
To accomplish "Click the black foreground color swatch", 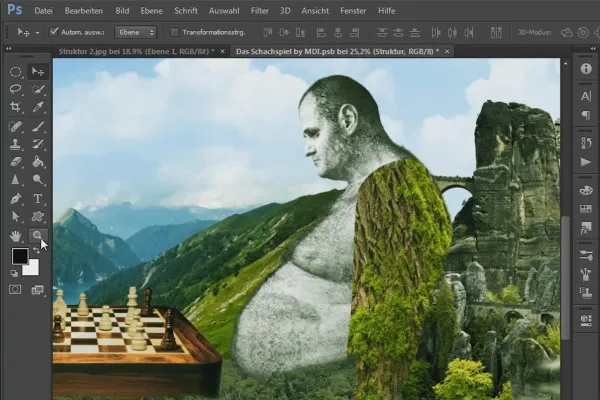I will pos(18,255).
